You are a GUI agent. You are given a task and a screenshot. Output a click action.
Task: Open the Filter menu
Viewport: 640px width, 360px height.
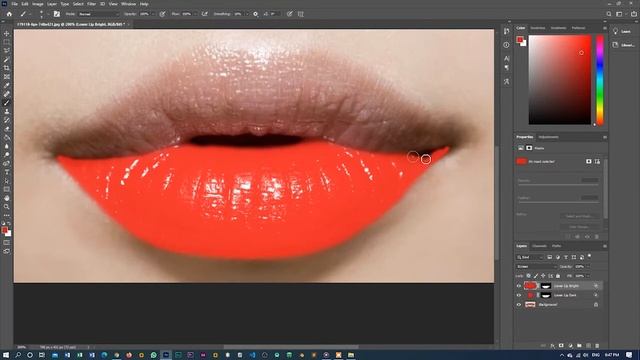(x=91, y=4)
